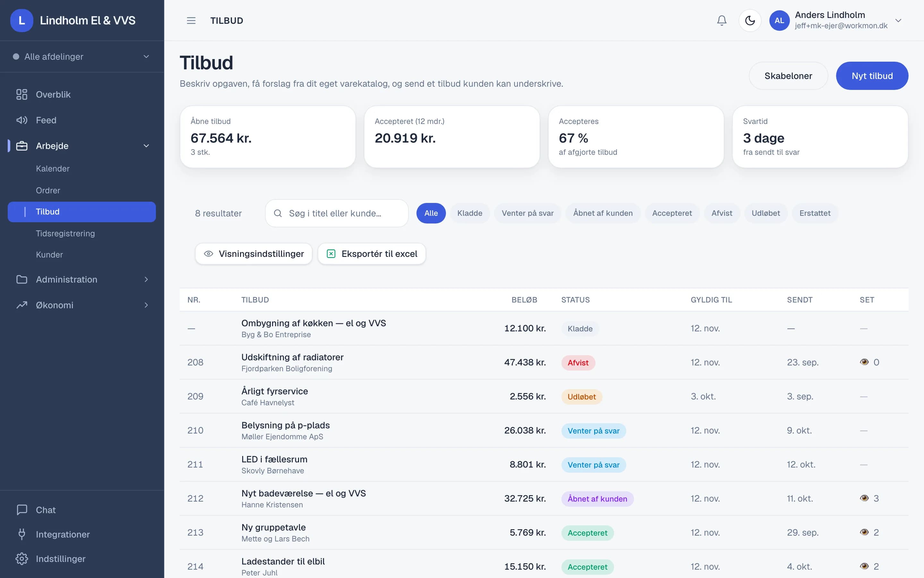Filter by Accepteret status chip

pos(672,213)
